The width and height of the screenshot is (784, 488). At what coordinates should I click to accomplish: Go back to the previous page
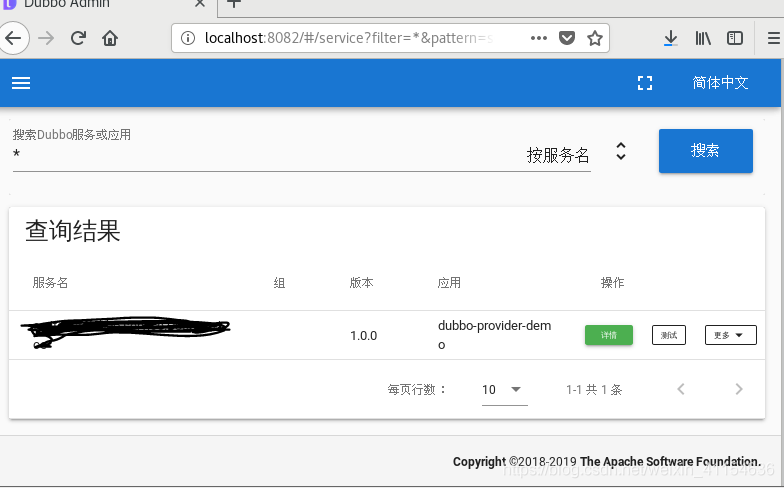tap(13, 38)
